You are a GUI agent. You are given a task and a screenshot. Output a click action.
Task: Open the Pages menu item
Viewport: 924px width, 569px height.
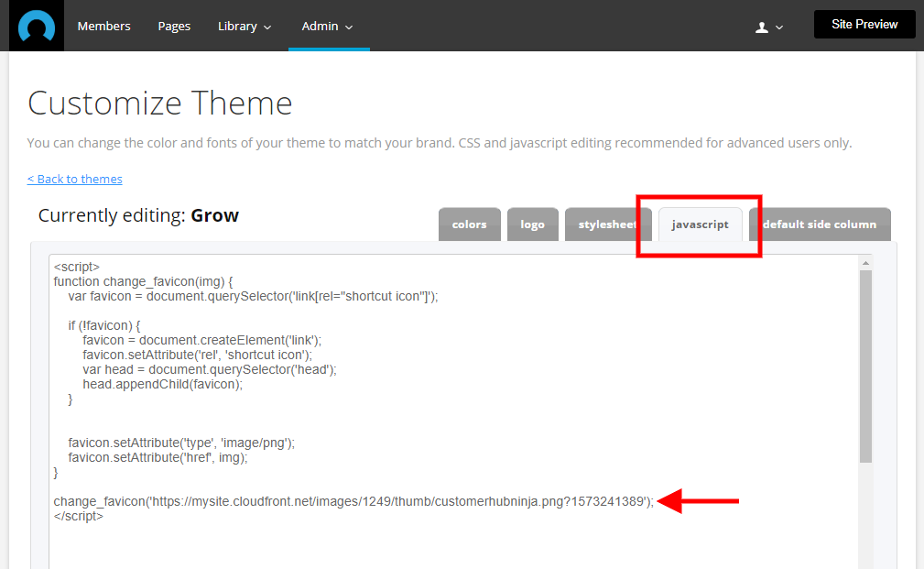click(174, 26)
